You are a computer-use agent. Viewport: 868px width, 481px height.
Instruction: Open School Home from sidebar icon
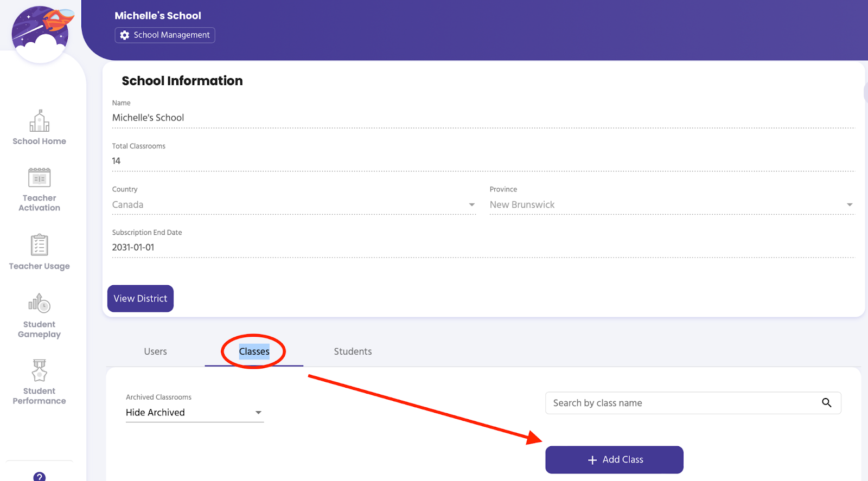(40, 121)
